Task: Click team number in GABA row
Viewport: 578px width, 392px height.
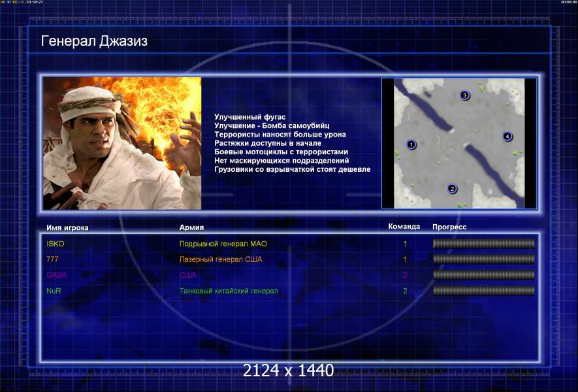Action: tap(405, 275)
